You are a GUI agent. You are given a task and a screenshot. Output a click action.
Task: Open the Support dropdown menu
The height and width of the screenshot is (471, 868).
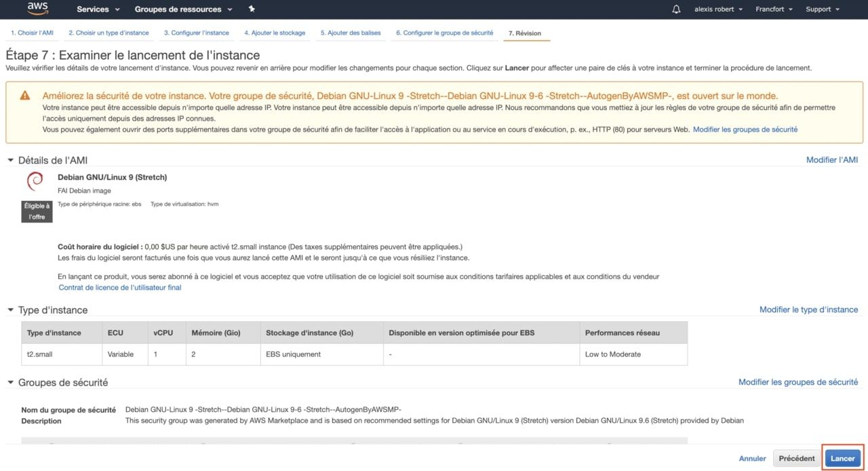point(823,10)
